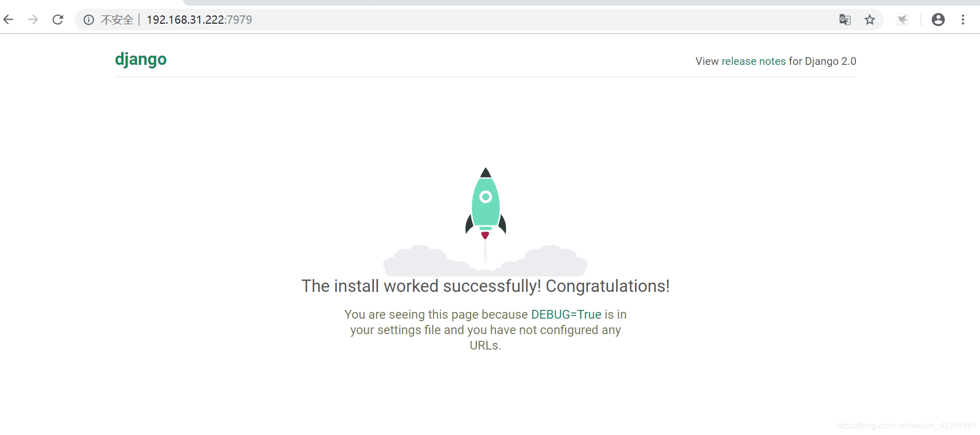Click the translate page icon

845,20
